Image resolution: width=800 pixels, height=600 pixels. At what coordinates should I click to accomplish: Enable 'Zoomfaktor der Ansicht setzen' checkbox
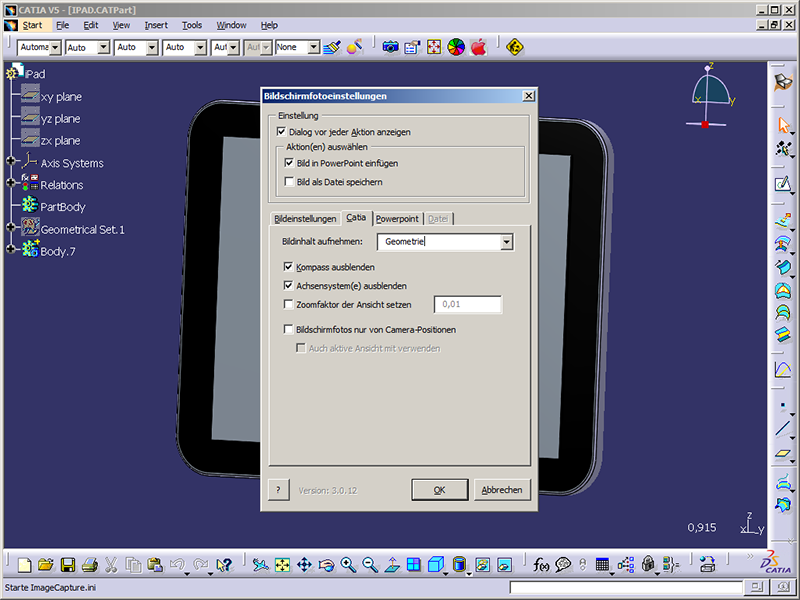288,305
